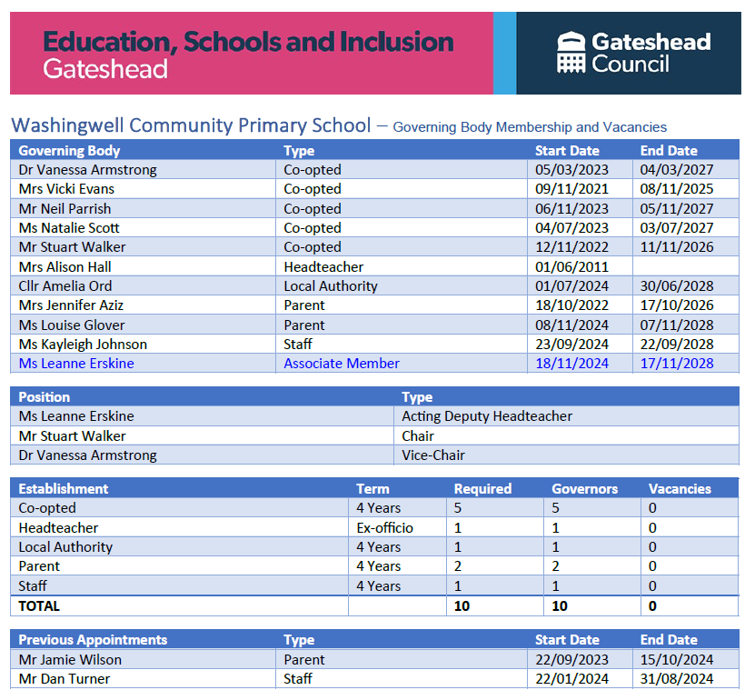This screenshot has width=745, height=700.
Task: Click the total Vacancies value 0
Action: click(652, 606)
